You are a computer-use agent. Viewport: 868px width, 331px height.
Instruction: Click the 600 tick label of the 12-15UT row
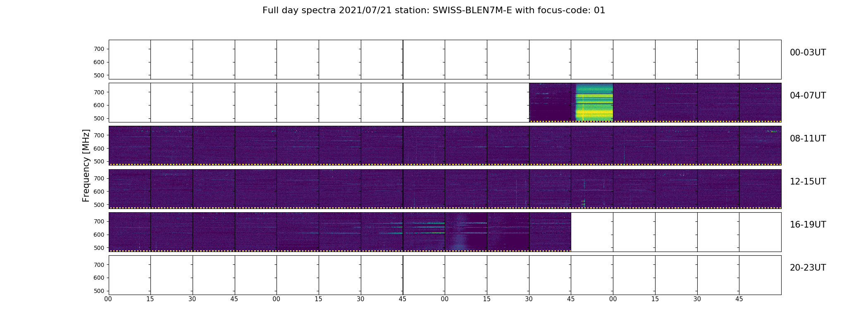click(x=99, y=192)
